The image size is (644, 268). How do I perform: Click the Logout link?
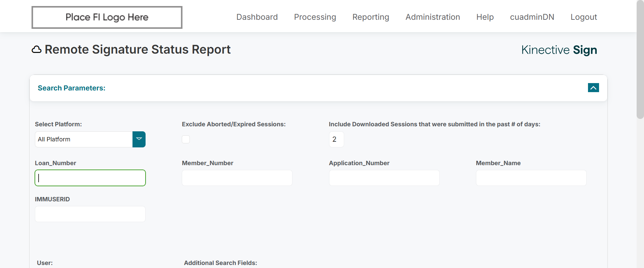[x=584, y=17]
